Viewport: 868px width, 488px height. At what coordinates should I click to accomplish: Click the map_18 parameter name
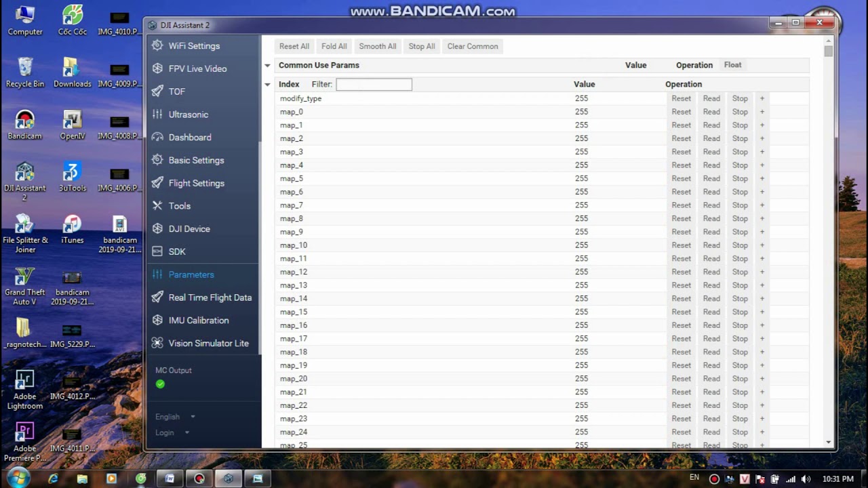tap(294, 352)
